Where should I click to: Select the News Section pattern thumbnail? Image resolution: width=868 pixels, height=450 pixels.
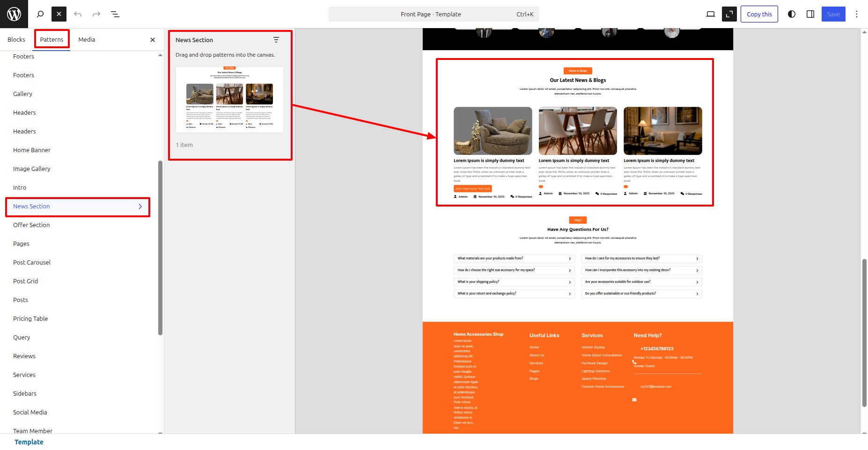(229, 100)
